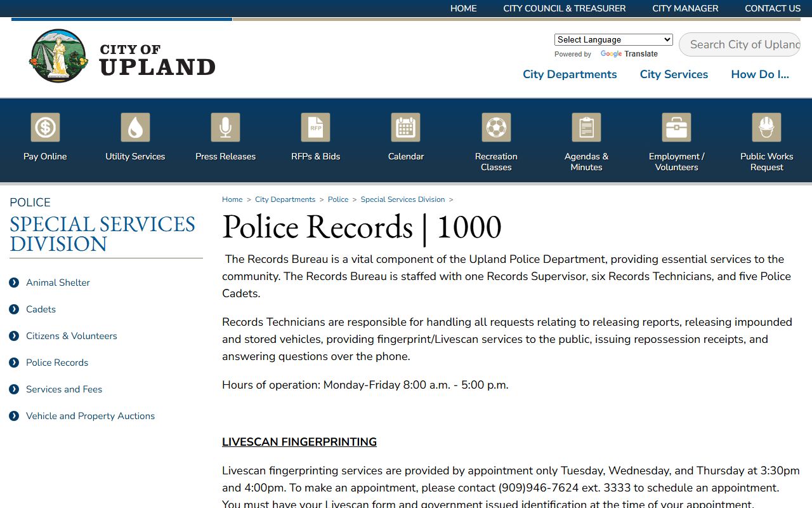Click the Pay Online dollar icon
This screenshot has width=812, height=508.
point(45,128)
